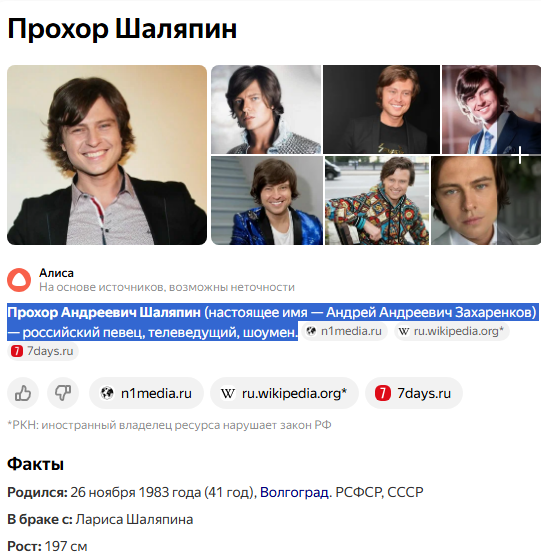Click the globe icon of n1media.ru chip
The height and width of the screenshot is (555, 541).
pyautogui.click(x=107, y=393)
